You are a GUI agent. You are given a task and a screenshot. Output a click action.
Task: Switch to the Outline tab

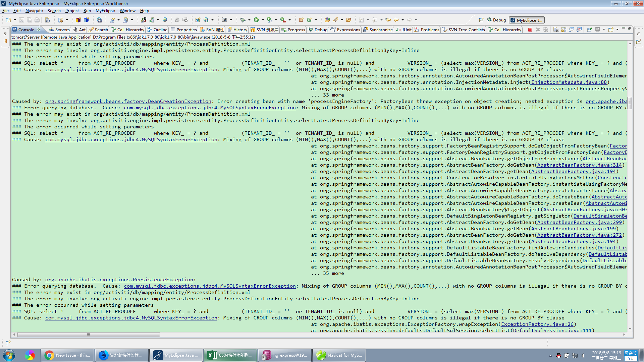coord(157,30)
